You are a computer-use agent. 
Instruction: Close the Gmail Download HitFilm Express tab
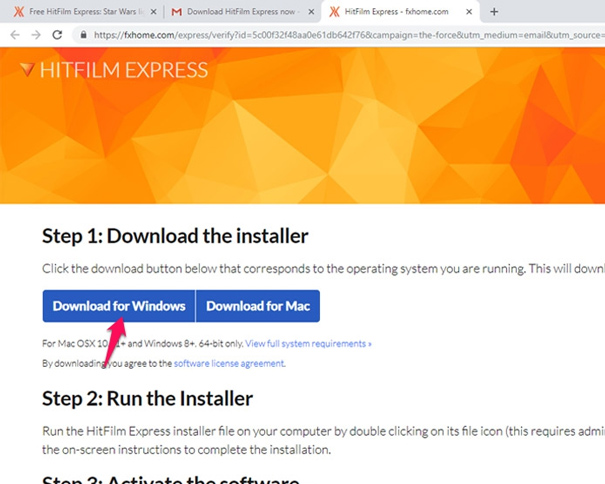click(311, 12)
